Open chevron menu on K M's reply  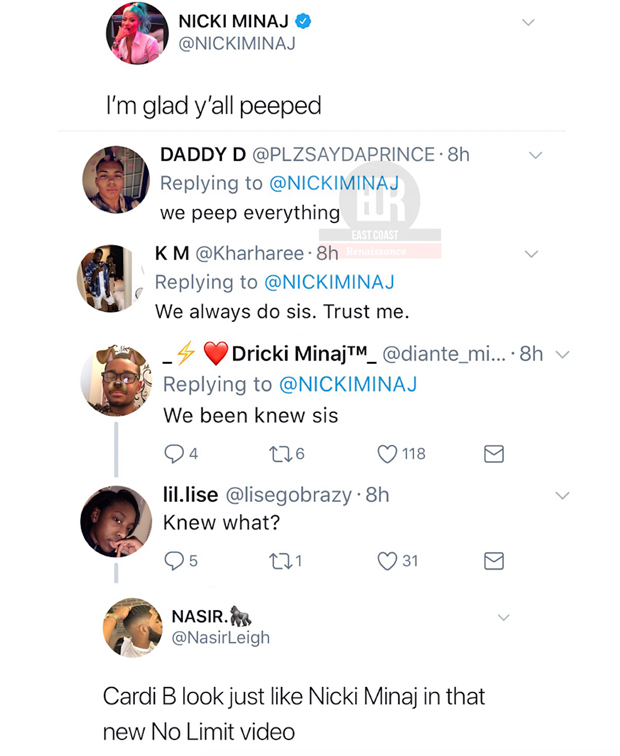tap(531, 254)
